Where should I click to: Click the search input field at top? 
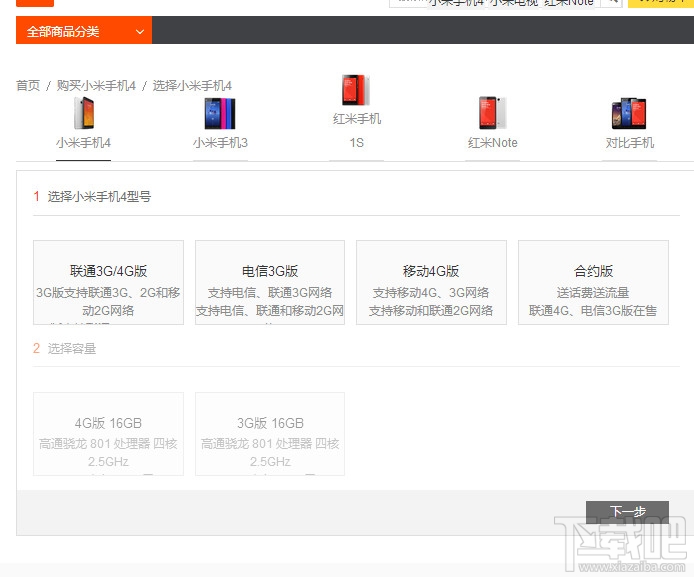coord(494,3)
